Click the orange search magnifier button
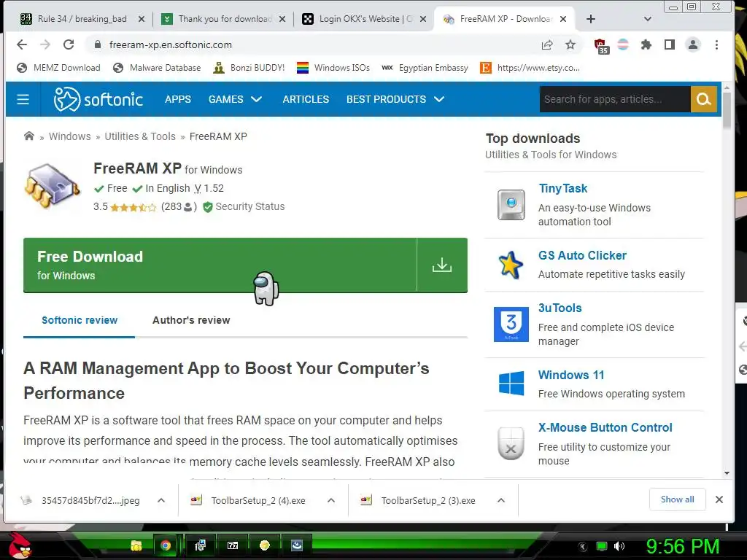Image resolution: width=747 pixels, height=560 pixels. click(704, 99)
